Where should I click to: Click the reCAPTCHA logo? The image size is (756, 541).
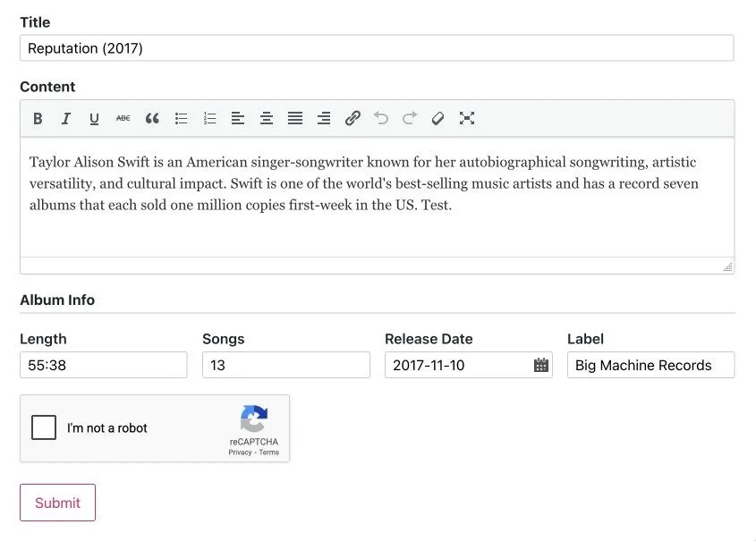click(253, 418)
